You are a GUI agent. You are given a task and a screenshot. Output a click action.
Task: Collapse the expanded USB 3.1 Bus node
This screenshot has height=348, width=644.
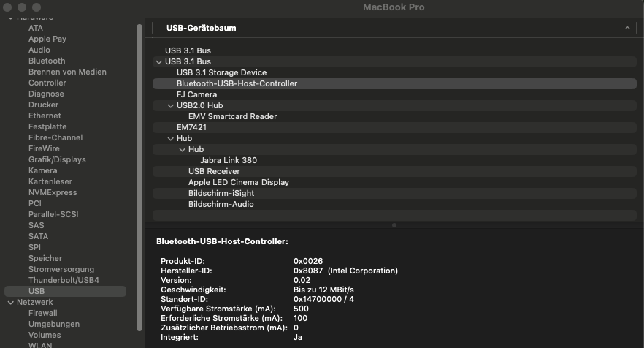[158, 61]
